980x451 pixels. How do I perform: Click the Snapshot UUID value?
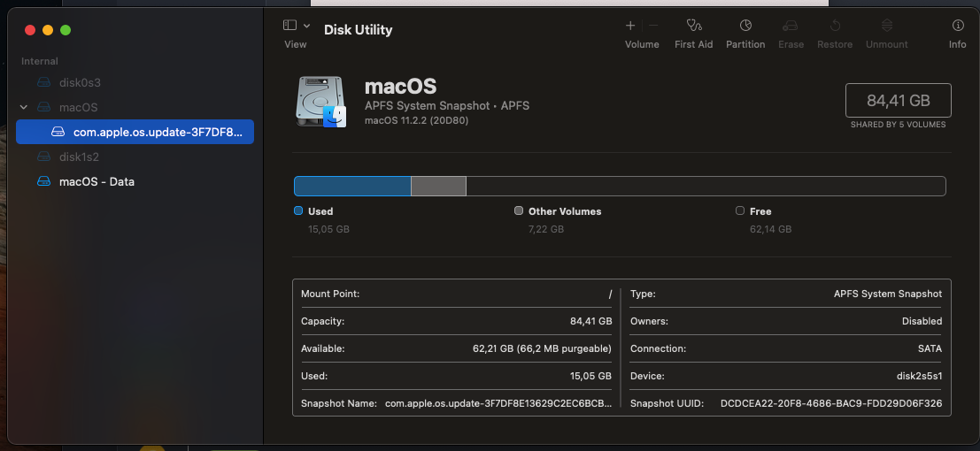pyautogui.click(x=831, y=403)
